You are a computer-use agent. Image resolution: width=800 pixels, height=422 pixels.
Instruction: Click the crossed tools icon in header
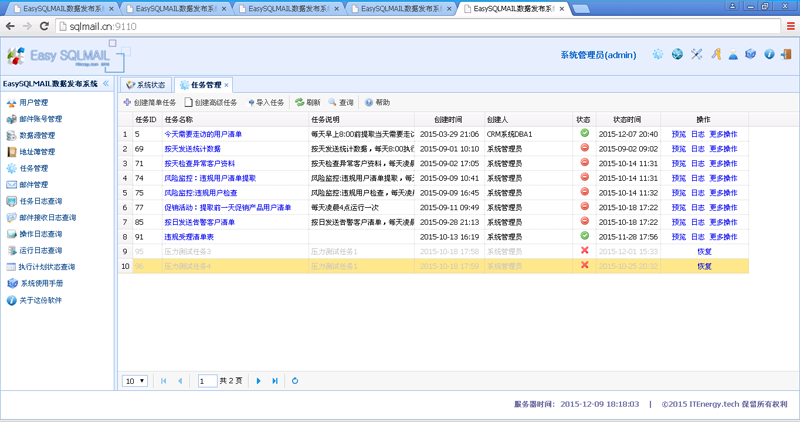tap(697, 55)
